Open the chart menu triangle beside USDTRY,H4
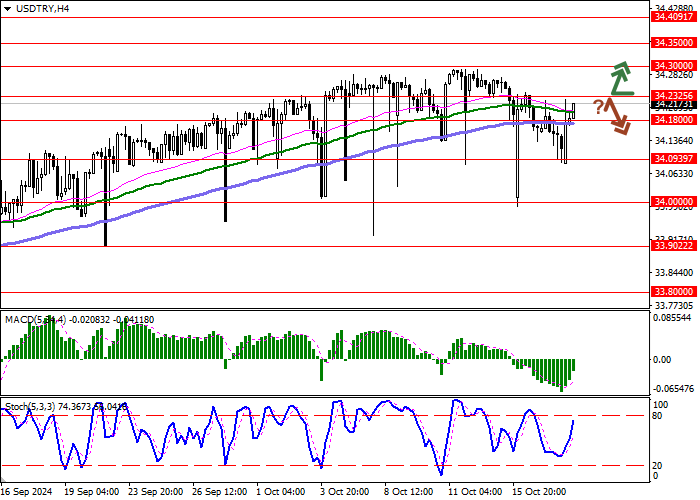This screenshot has height=500, width=700. click(7, 9)
